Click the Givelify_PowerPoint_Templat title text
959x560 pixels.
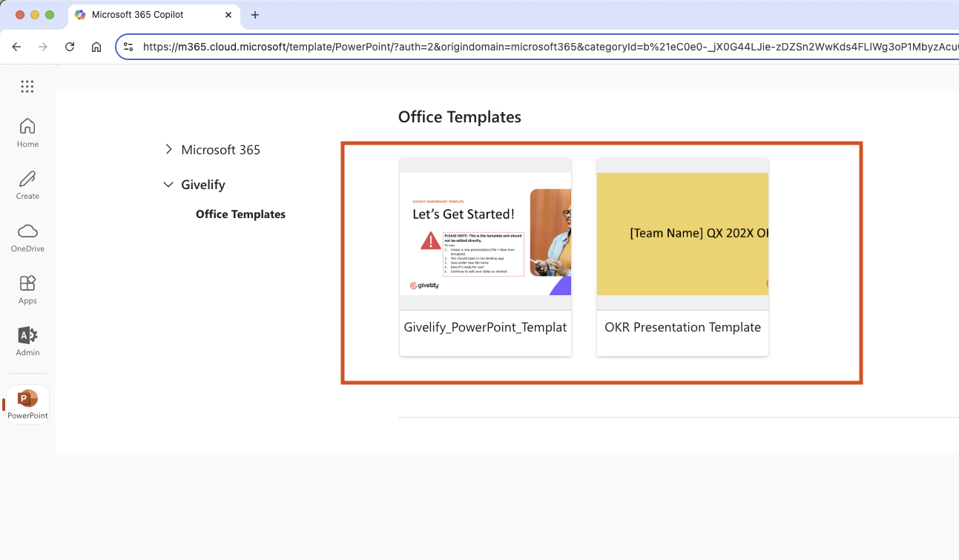pyautogui.click(x=485, y=327)
